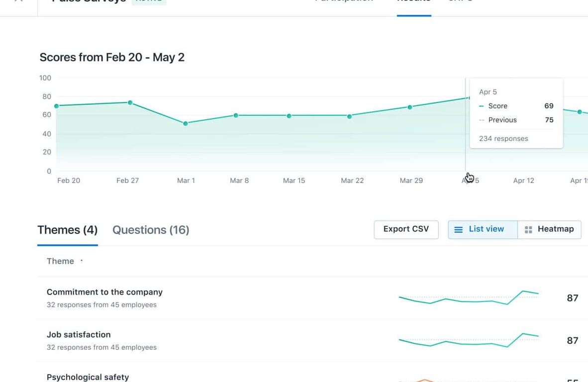Select the Mar 8 data point on chart
The image size is (588, 382).
click(x=236, y=115)
